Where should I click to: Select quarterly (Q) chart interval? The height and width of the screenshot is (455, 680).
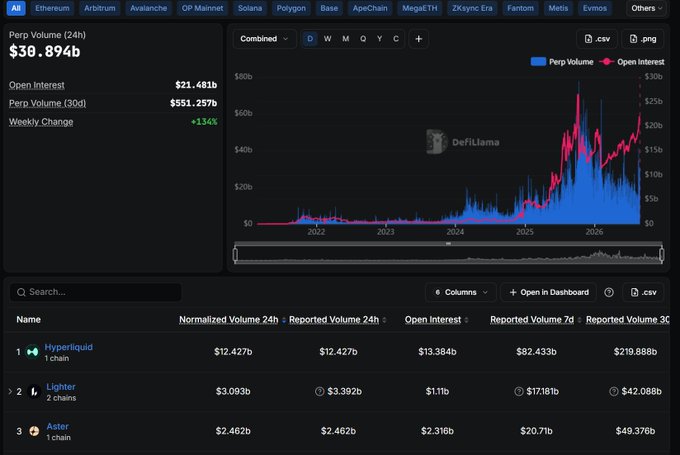363,39
